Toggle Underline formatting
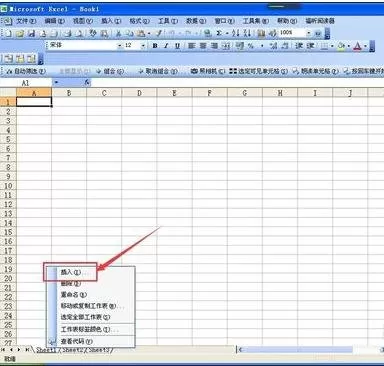The image size is (384, 366). 177,46
